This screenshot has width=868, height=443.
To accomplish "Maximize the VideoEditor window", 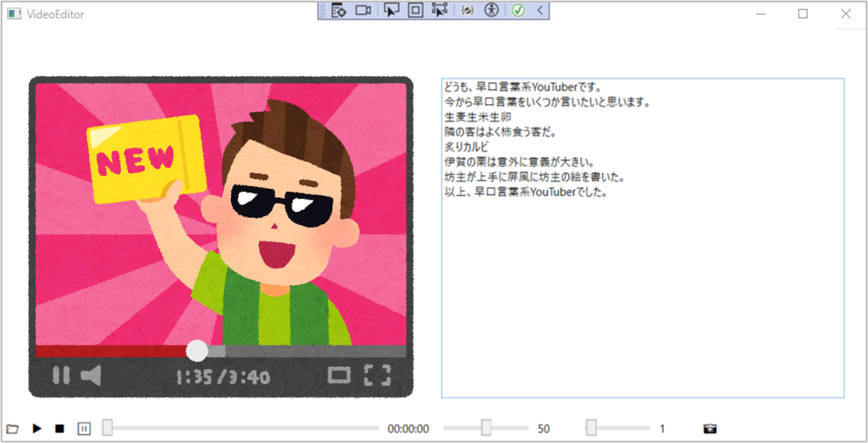I will [x=803, y=14].
